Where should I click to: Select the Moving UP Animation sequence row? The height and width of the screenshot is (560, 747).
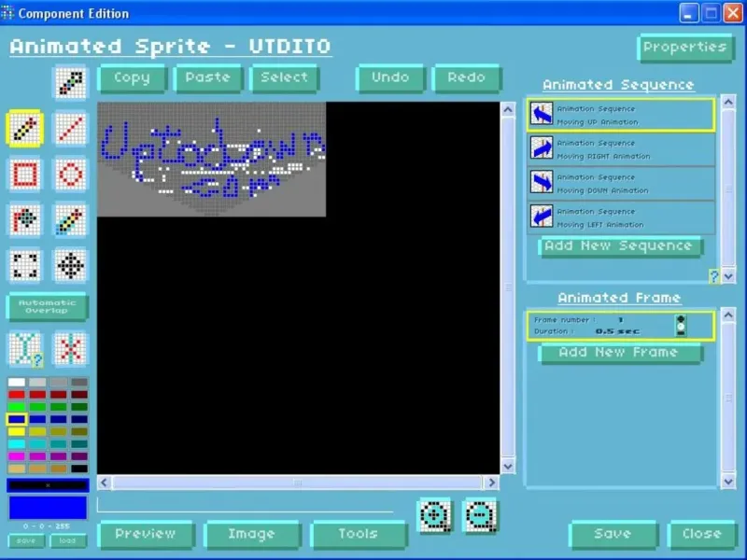(621, 115)
